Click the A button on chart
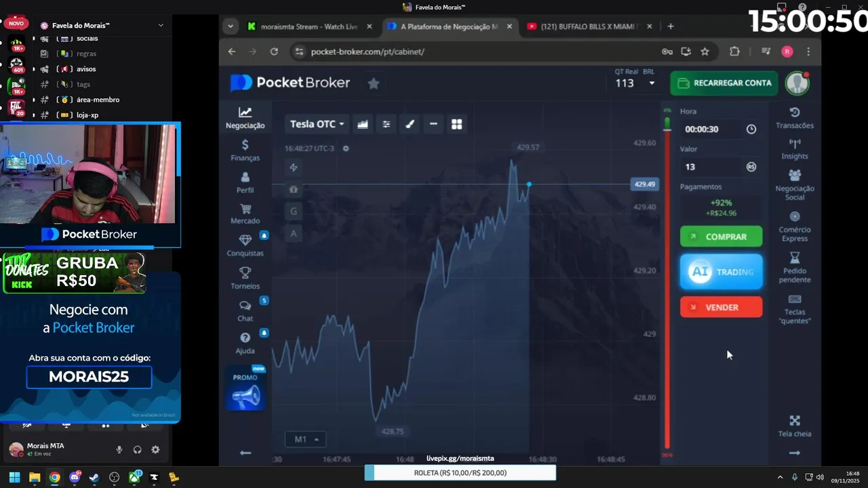 point(294,233)
